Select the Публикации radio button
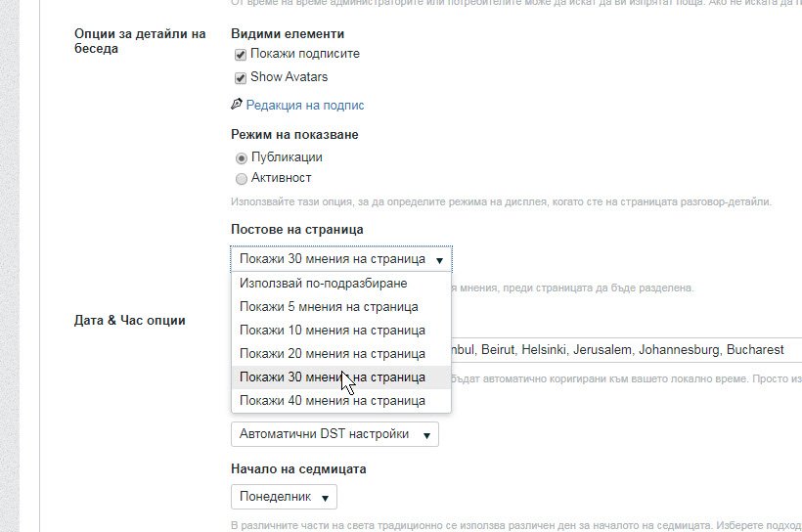Viewport: 802px width, 532px height. tap(241, 158)
